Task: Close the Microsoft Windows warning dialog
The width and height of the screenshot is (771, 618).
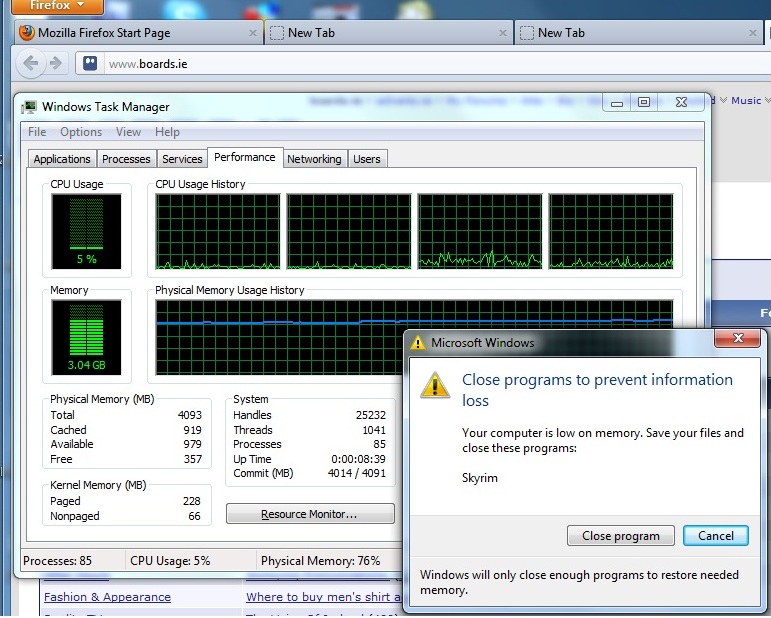Action: click(x=738, y=338)
